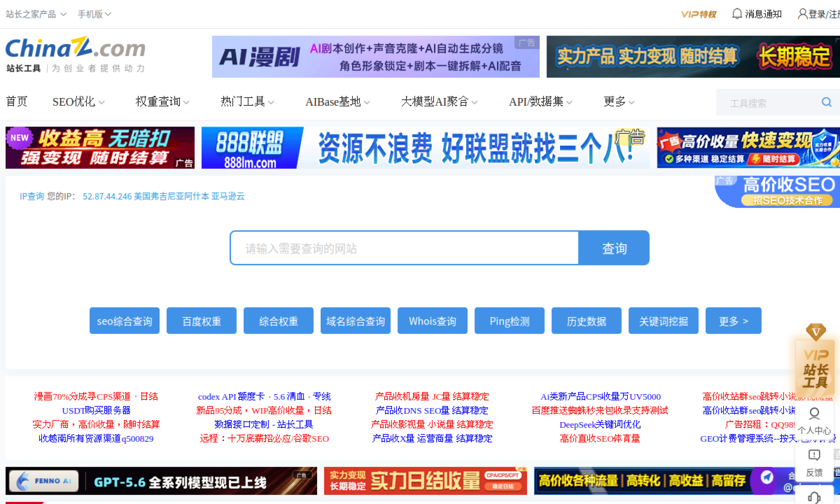Click link 产品收影视量 小说量 结算稳定
Viewport: 840px width, 504px height.
click(432, 424)
